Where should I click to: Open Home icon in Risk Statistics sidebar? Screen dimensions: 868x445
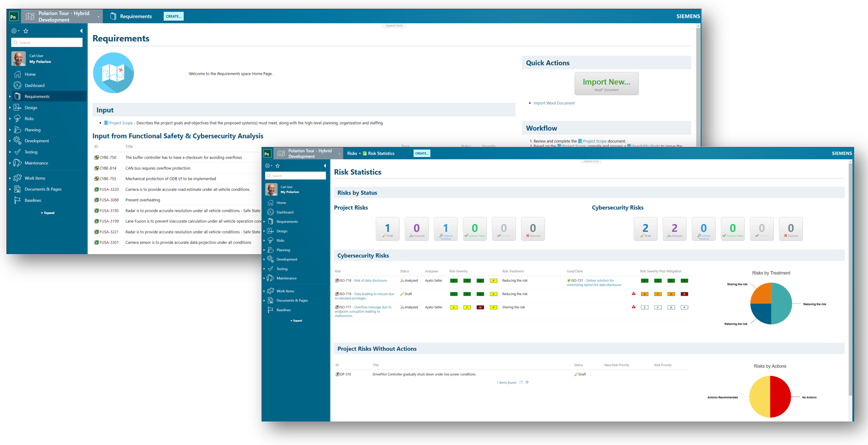271,202
